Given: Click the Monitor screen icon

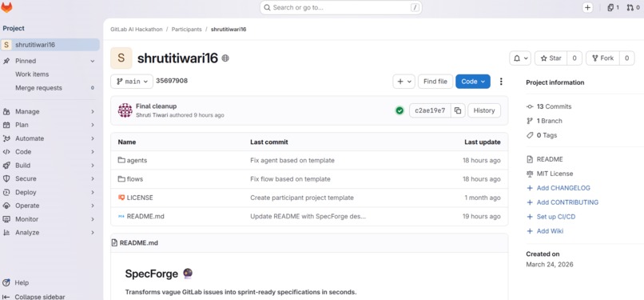Looking at the screenshot, I should pyautogui.click(x=6, y=219).
